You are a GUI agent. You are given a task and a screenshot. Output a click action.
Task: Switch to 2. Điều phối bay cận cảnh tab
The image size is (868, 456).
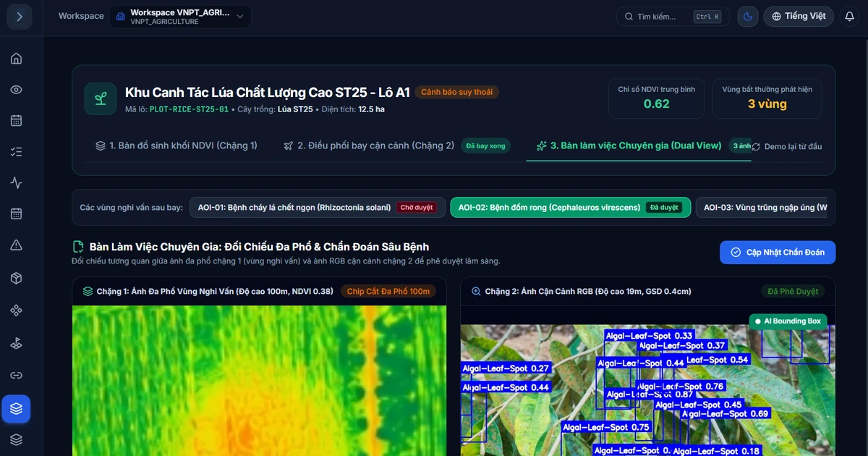pyautogui.click(x=396, y=146)
